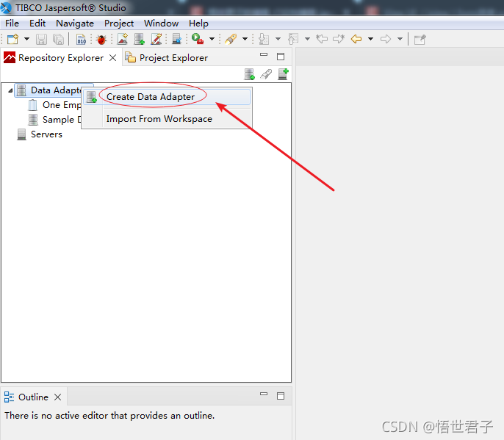Close the Outline tab
Screen dimensions: 504x440
pyautogui.click(x=57, y=397)
